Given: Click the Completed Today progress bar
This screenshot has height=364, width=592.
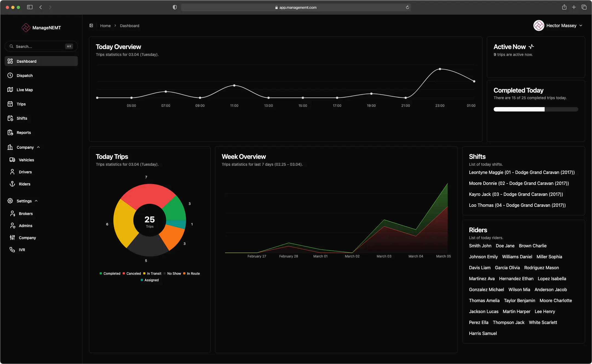Looking at the screenshot, I should (536, 109).
